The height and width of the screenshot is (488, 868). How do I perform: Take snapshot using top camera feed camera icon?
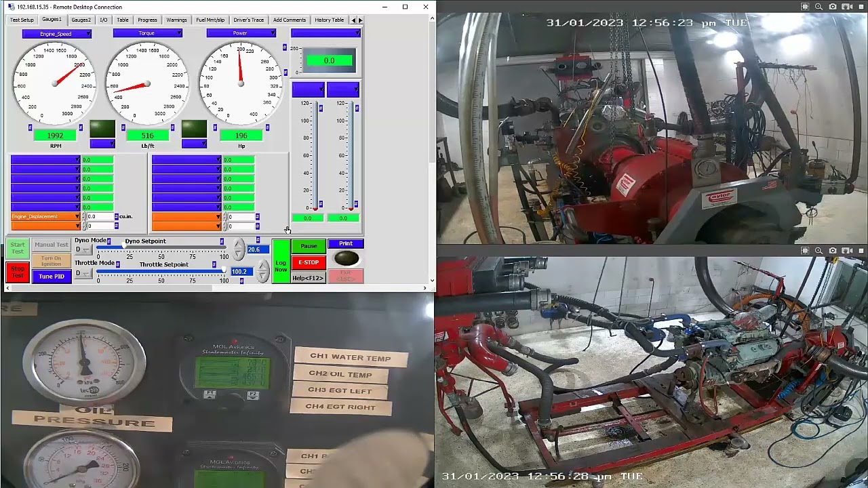coord(833,7)
